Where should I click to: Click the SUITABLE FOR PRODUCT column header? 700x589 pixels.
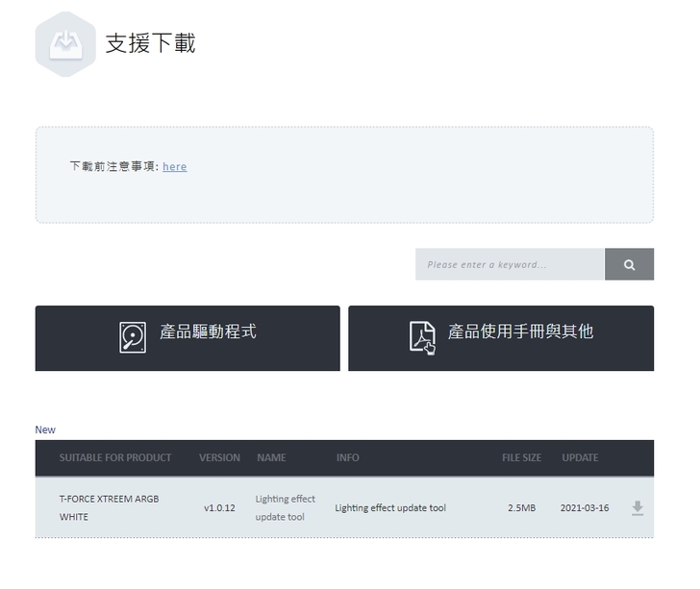(115, 458)
